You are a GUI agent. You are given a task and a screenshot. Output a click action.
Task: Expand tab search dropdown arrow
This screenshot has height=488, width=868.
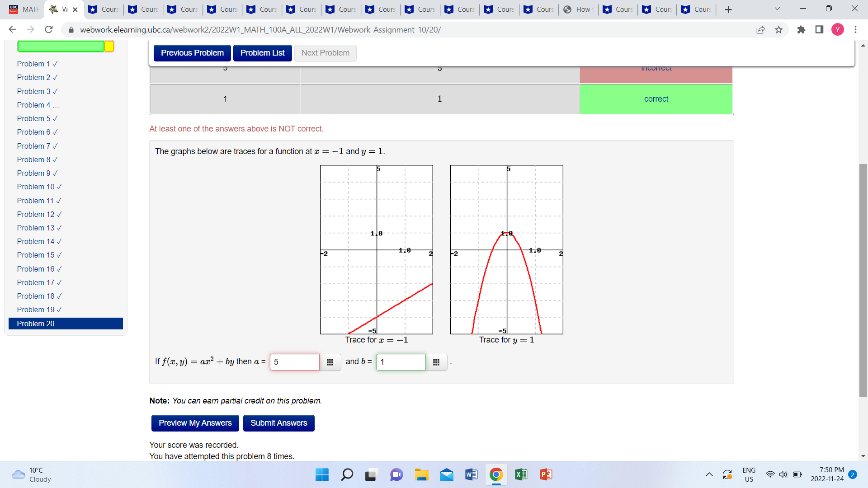pos(777,9)
